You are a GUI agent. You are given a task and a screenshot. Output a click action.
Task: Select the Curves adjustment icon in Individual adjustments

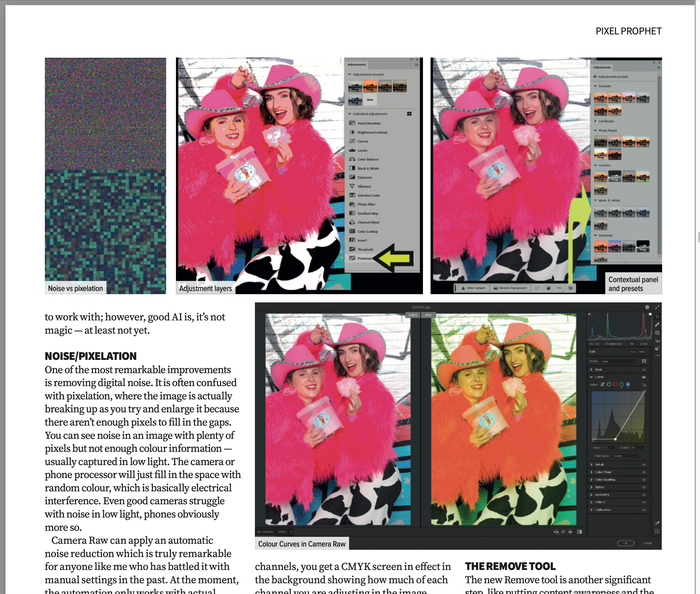(x=352, y=141)
